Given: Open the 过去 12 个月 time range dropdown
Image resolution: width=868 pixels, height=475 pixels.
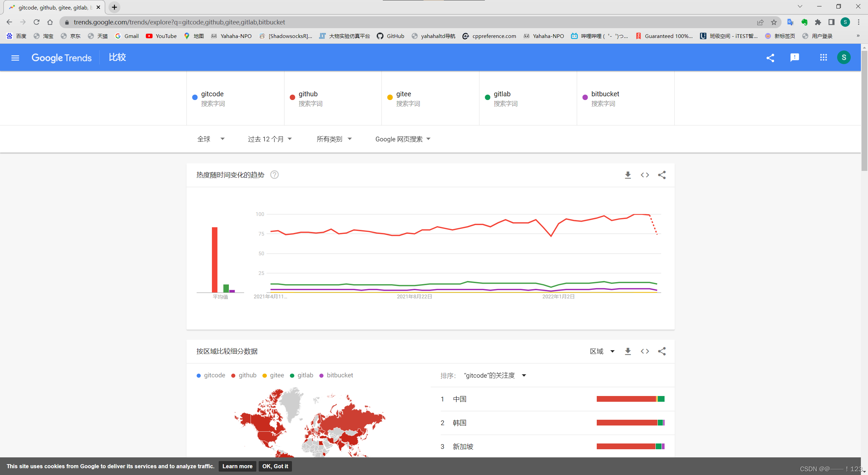Looking at the screenshot, I should tap(270, 139).
